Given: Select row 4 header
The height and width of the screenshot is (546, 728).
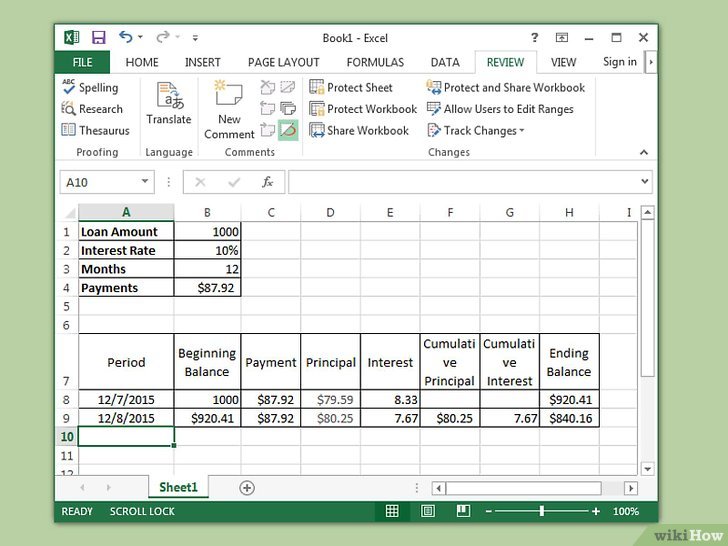Looking at the screenshot, I should point(66,288).
